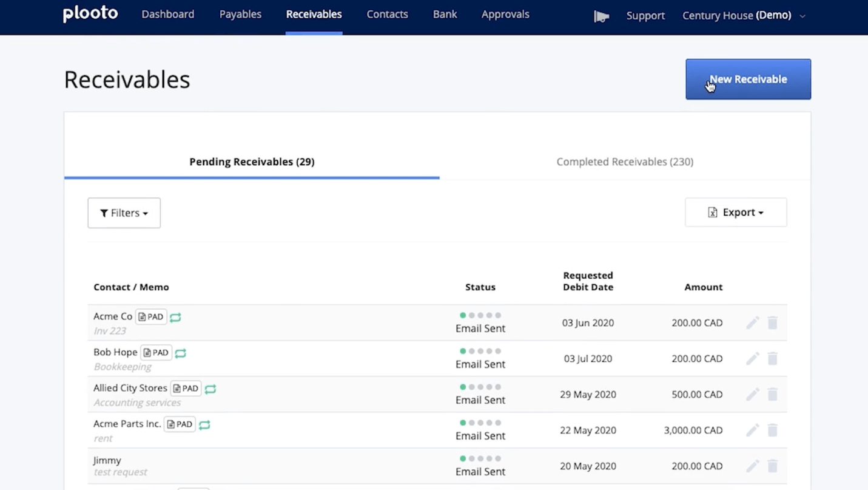
Task: Edit the Jimmy receivable
Action: click(753, 466)
